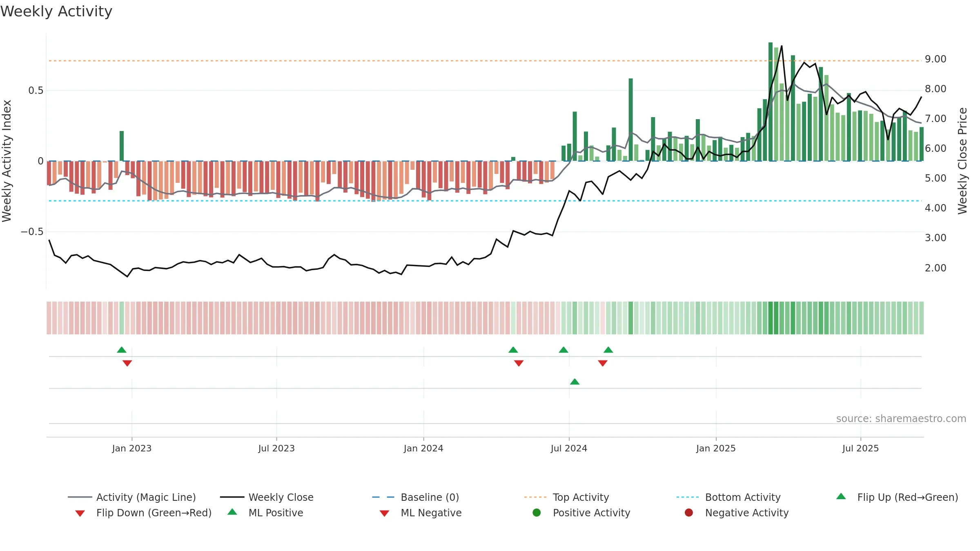Image resolution: width=980 pixels, height=551 pixels.
Task: Click the 9.00 price axis tick
Action: (935, 59)
